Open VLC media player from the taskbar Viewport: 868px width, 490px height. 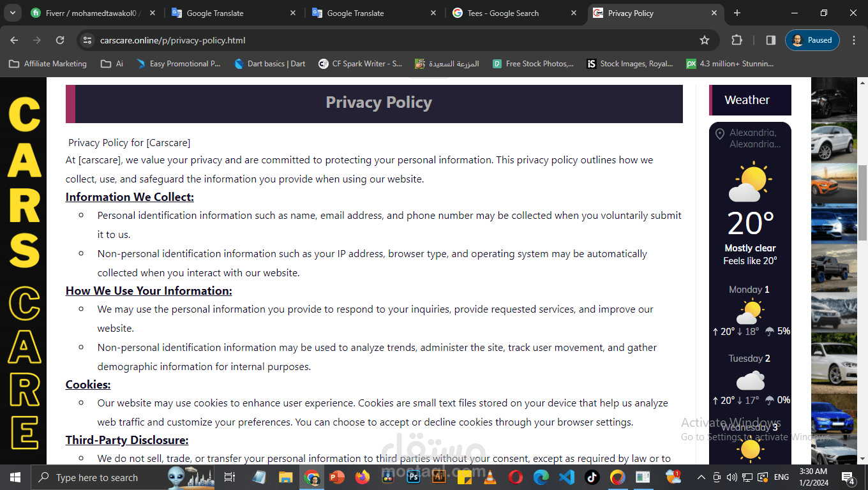point(490,477)
